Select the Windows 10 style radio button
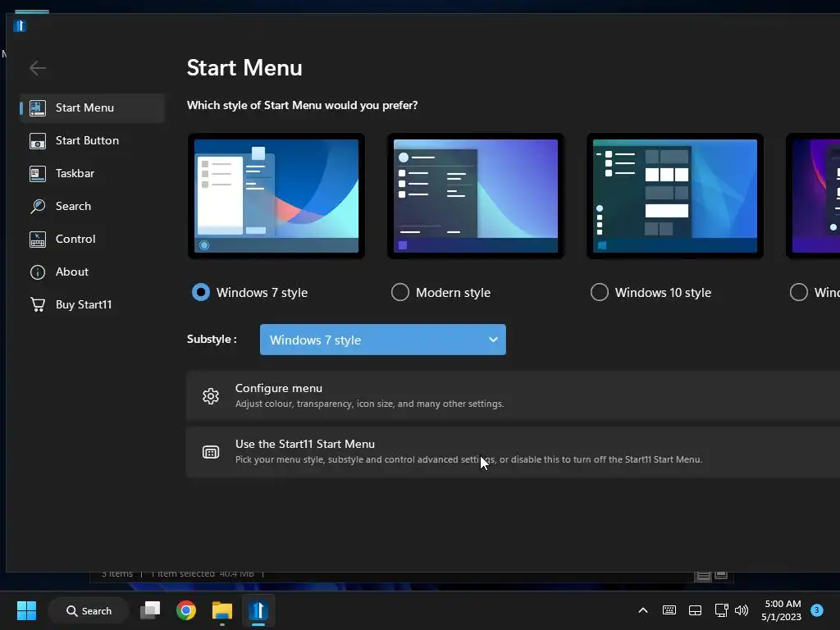Viewport: 840px width, 630px height. pos(600,293)
